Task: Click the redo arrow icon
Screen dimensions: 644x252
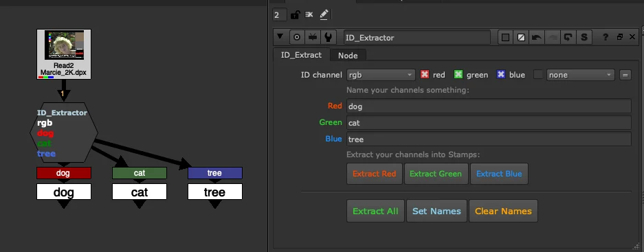Action: [x=553, y=37]
